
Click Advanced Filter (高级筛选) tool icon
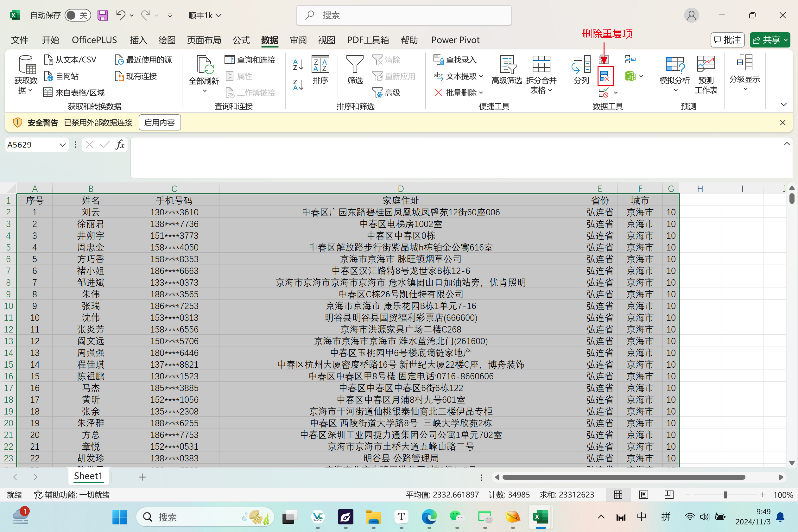click(507, 70)
